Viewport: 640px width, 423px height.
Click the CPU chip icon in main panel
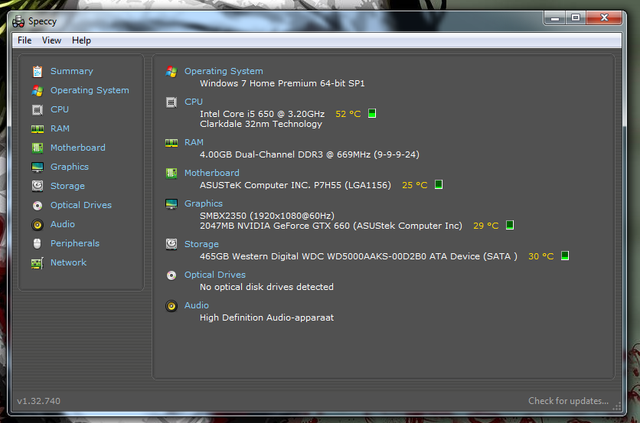[x=171, y=102]
